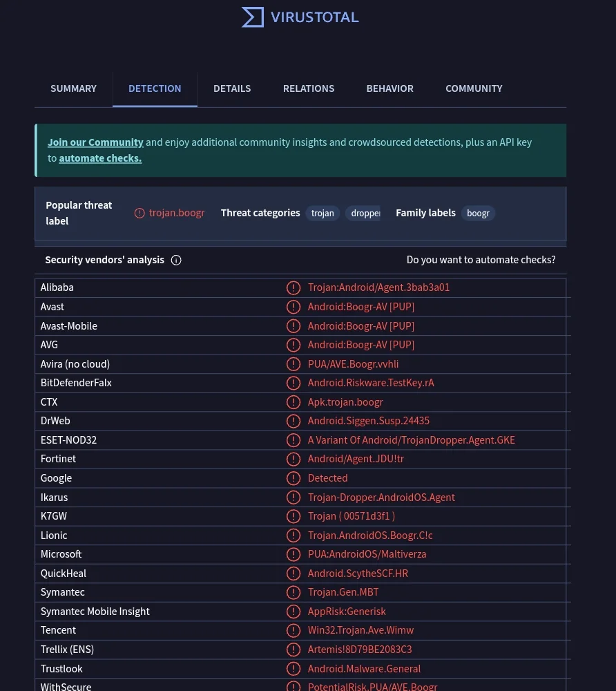This screenshot has width=616, height=691.
Task: Click Android.Riskware.TestKey.rA detection name
Action: click(371, 383)
